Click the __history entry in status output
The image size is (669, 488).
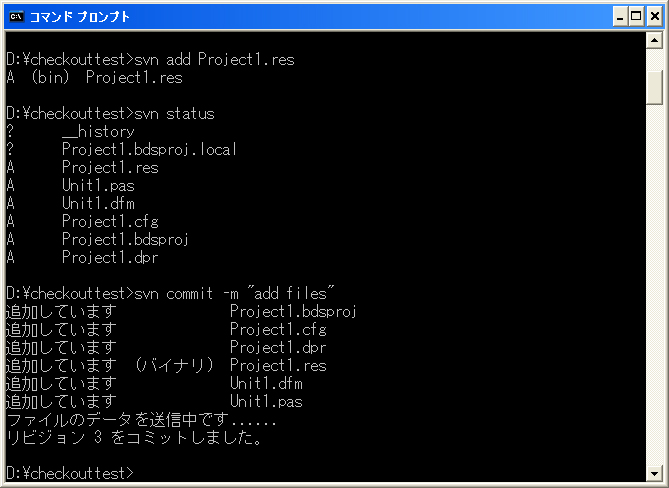98,131
